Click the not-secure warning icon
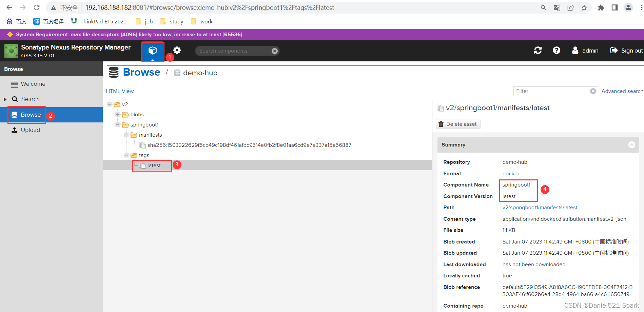644x312 pixels. tap(54, 7)
